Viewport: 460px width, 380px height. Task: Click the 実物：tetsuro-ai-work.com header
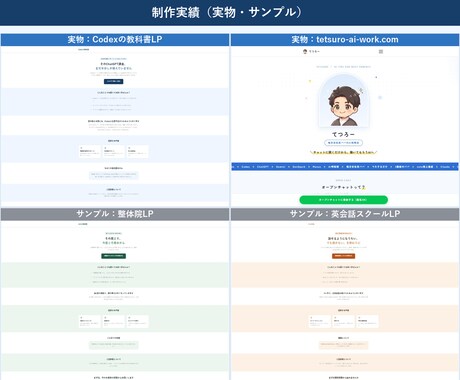pos(345,40)
